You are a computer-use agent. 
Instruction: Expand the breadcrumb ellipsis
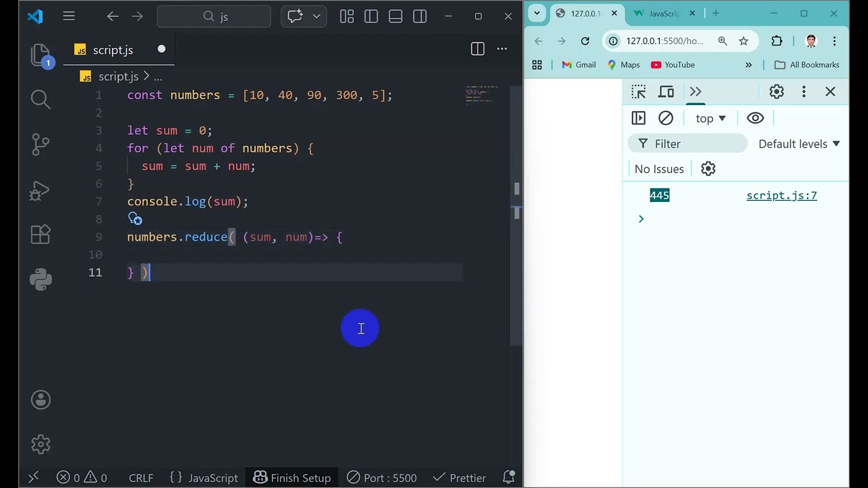[x=157, y=77]
